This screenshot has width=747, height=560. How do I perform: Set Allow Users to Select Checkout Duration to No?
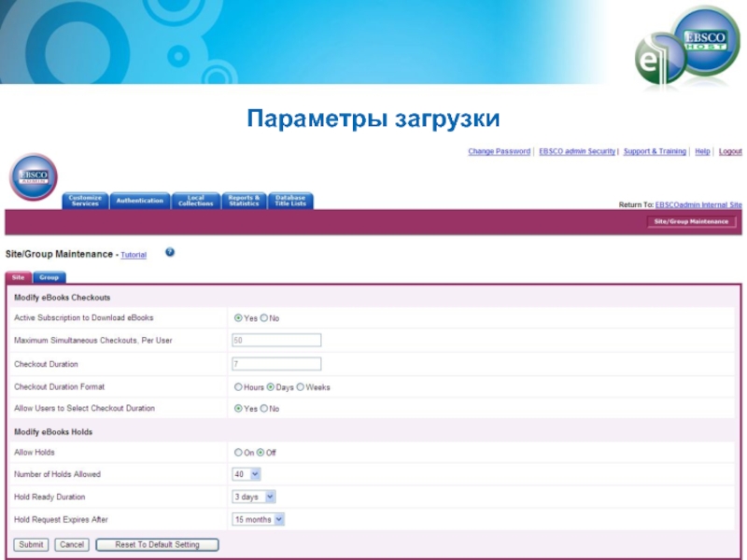coord(264,409)
